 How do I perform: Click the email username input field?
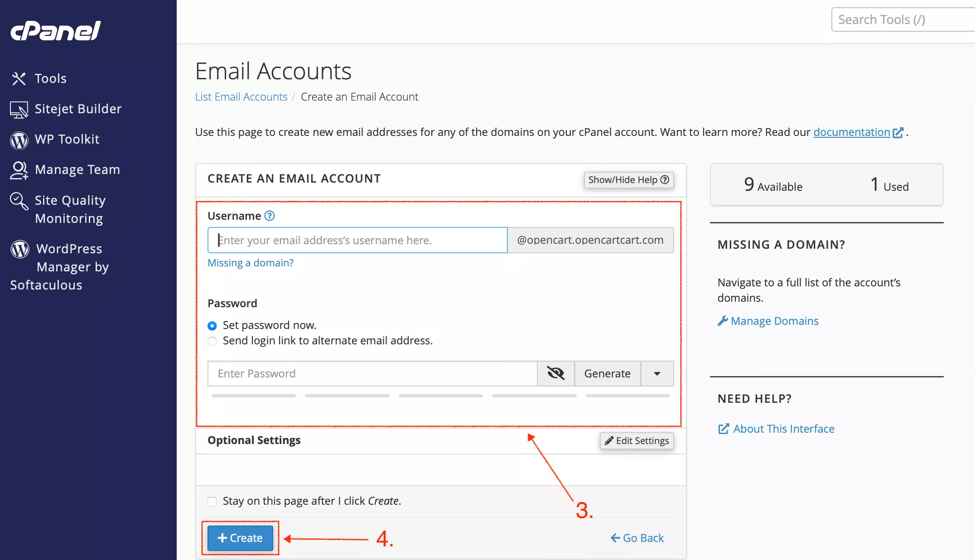click(357, 240)
